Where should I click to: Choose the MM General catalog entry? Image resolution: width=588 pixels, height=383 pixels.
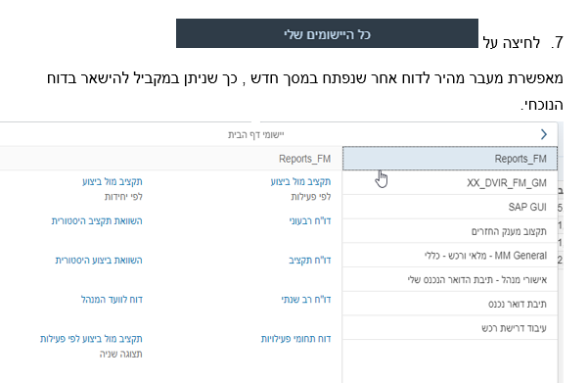pos(450,256)
